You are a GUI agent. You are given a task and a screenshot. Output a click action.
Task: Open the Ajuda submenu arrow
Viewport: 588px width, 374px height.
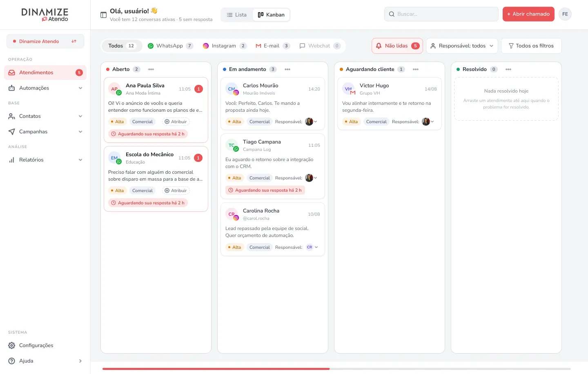pyautogui.click(x=80, y=361)
